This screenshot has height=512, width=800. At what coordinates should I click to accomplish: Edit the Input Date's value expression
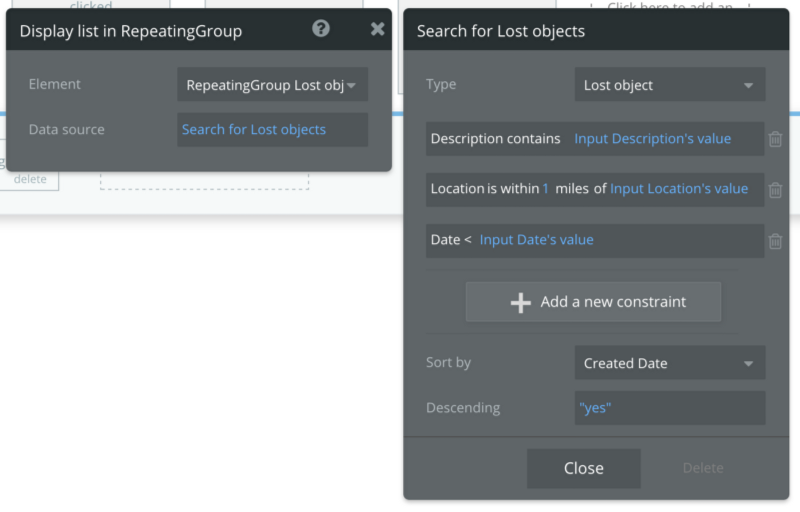[536, 240]
